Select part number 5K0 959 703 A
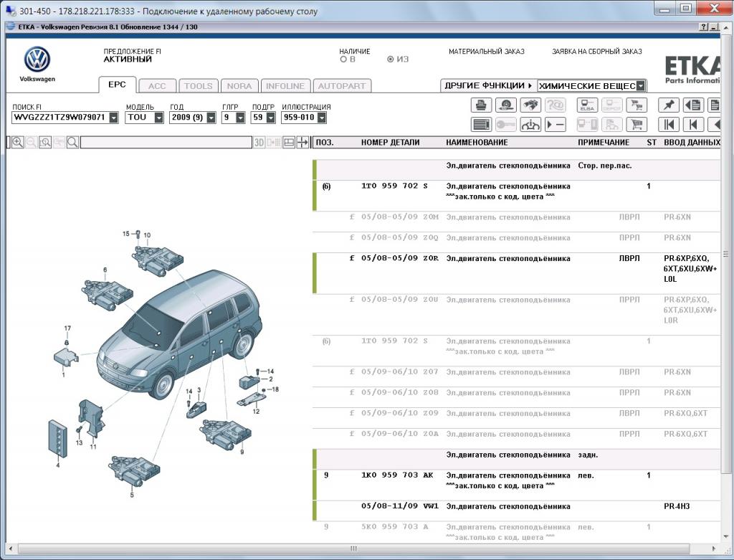Image resolution: width=734 pixels, height=560 pixels. click(394, 527)
